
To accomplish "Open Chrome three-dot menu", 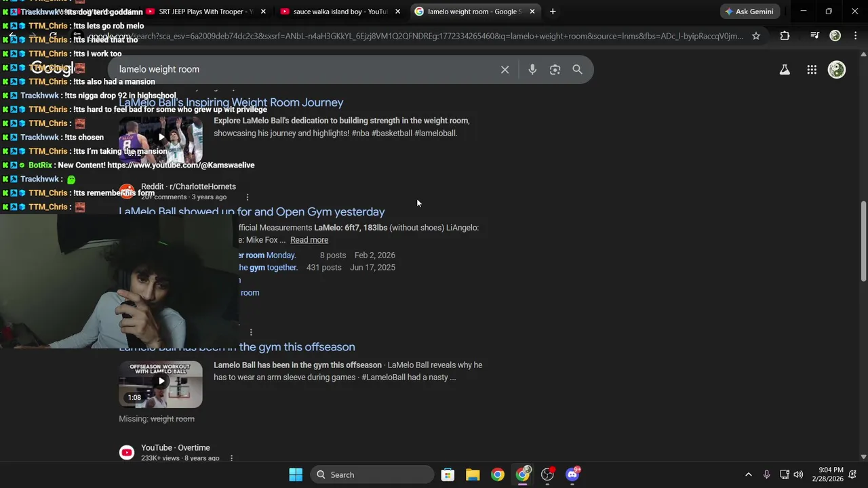I will click(x=854, y=35).
